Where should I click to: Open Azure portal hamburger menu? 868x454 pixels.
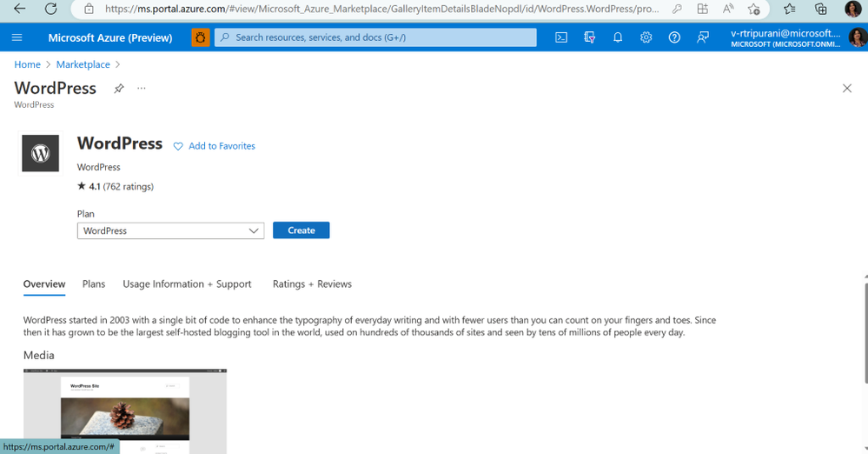click(x=17, y=37)
